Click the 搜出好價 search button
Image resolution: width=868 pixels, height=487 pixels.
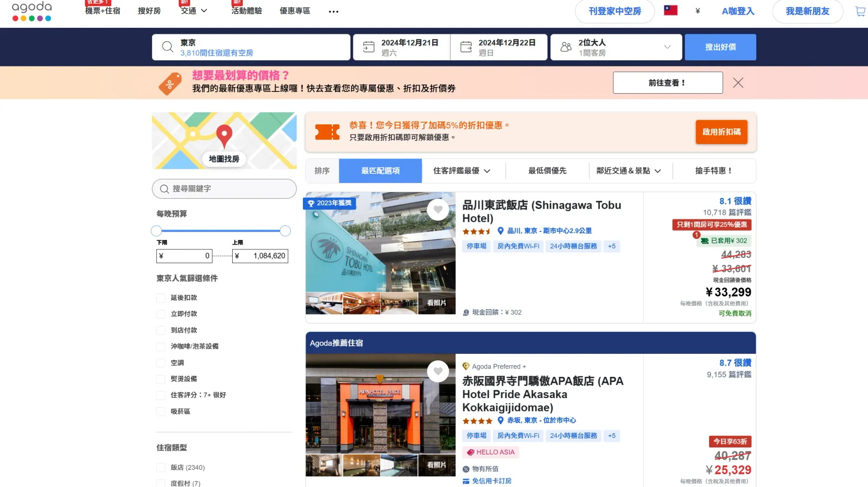pos(720,47)
